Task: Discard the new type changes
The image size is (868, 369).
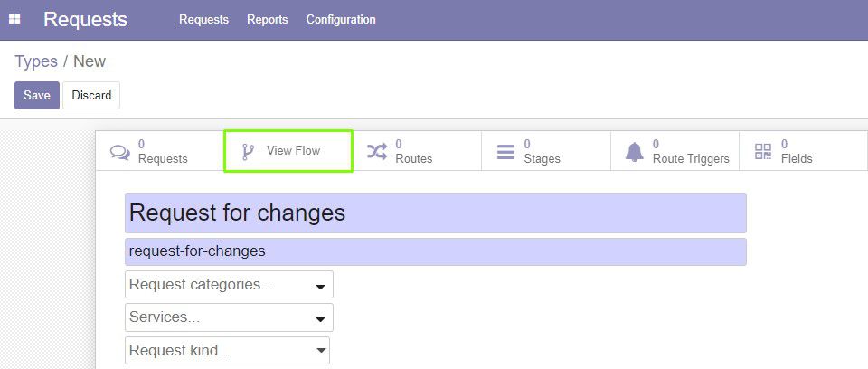Action: point(91,95)
